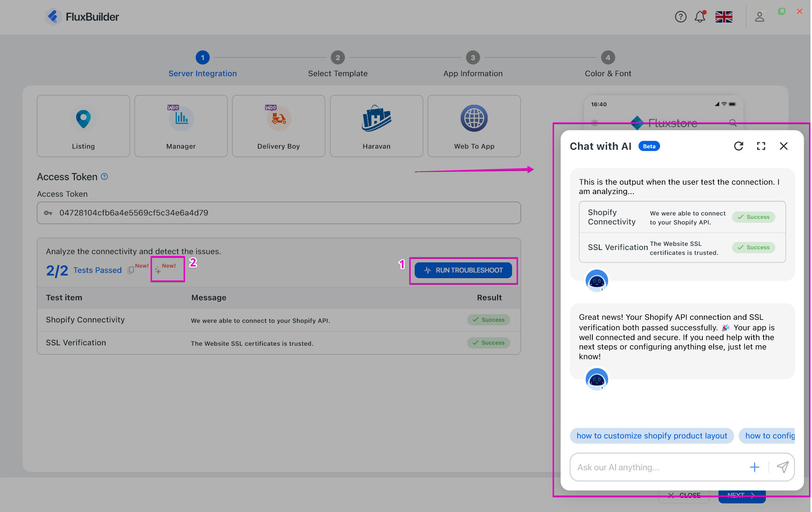Open the notifications bell
Screen dimensions: 812x512
pyautogui.click(x=700, y=17)
